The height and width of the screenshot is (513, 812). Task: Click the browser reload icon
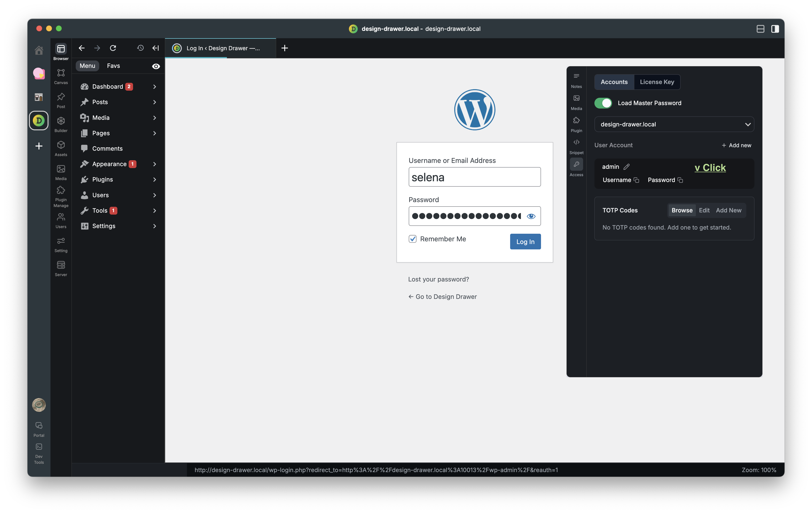(113, 48)
